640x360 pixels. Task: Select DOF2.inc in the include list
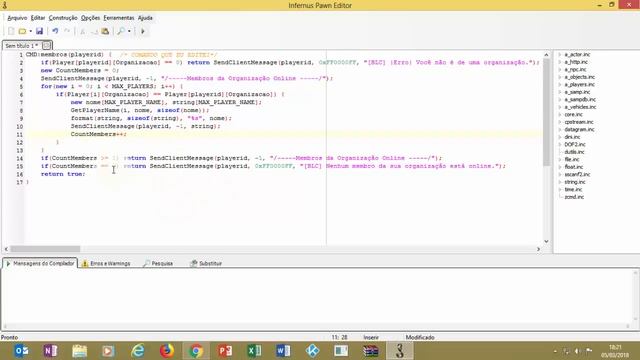(575, 144)
